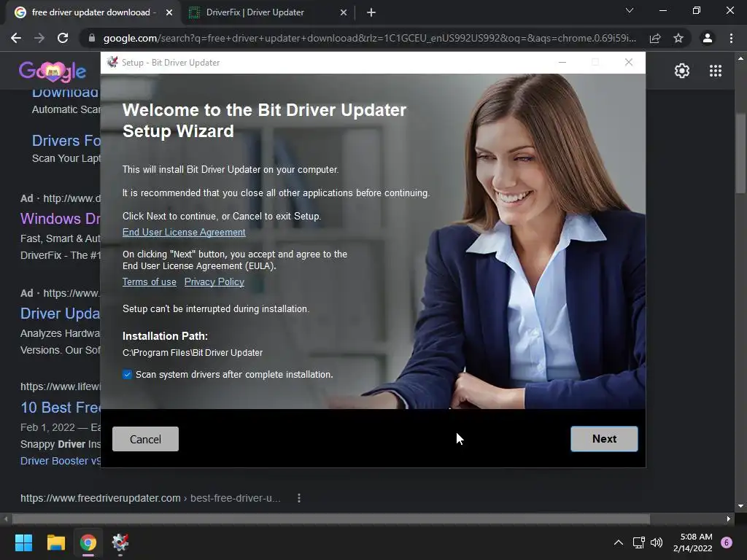747x560 pixels.
Task: Open Google quick settings gear
Action: pos(682,71)
